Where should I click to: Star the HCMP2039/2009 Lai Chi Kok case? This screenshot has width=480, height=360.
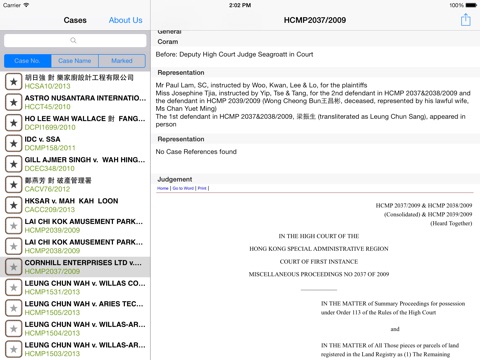14,226
